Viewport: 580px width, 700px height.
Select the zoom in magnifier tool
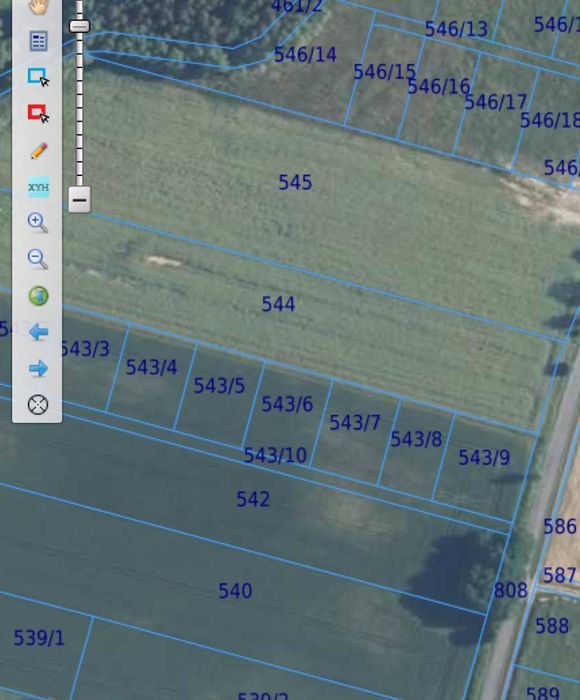(x=38, y=223)
